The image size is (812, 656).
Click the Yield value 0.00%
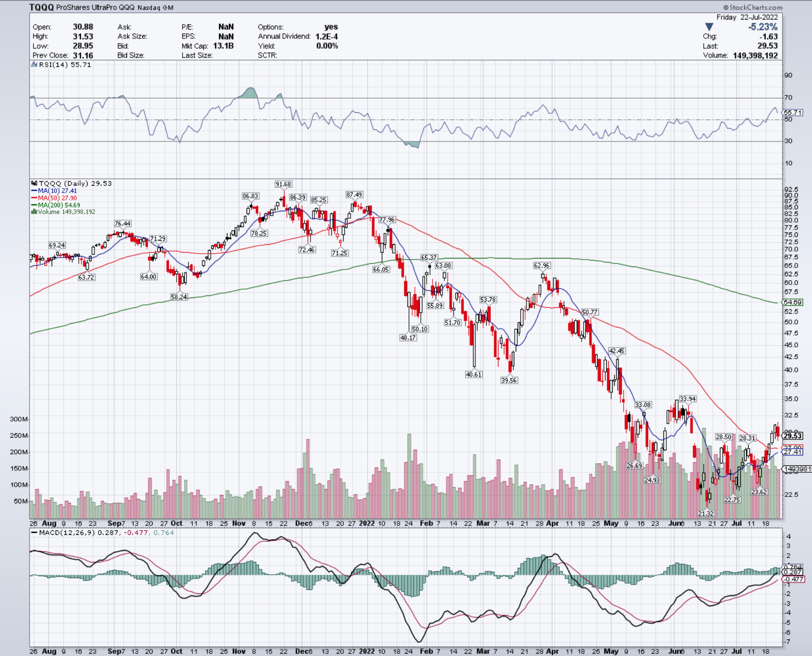click(x=327, y=46)
